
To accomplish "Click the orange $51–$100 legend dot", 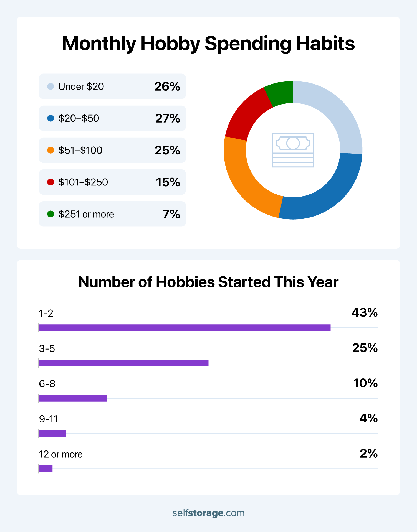I will (50, 150).
